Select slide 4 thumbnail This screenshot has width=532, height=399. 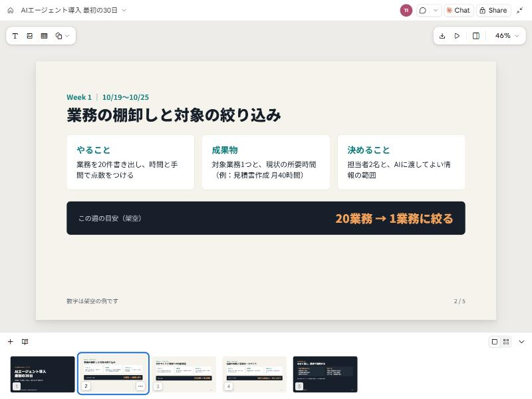click(x=255, y=374)
